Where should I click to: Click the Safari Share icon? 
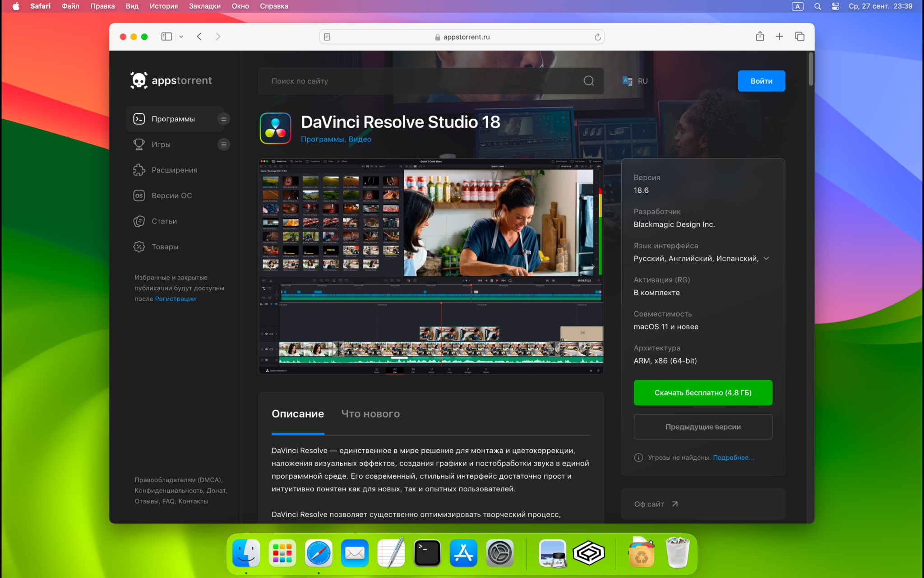tap(760, 36)
